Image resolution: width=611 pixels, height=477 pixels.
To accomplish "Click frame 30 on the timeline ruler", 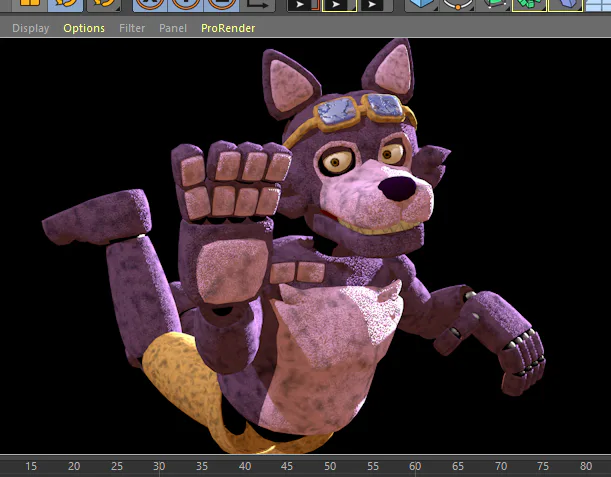I will (x=159, y=466).
